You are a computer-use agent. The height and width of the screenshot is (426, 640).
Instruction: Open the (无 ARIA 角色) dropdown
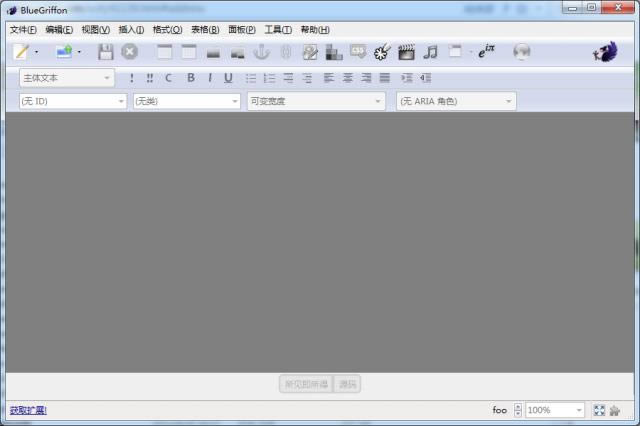456,101
